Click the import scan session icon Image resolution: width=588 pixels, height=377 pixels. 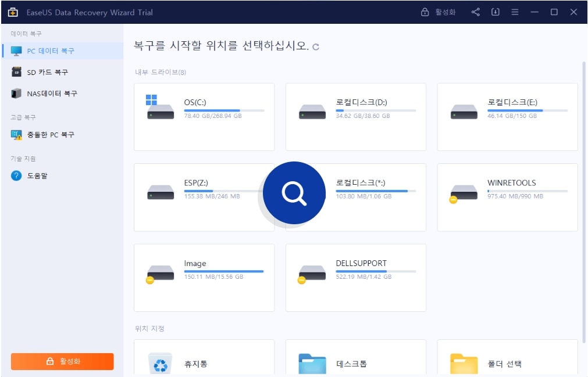tap(496, 12)
